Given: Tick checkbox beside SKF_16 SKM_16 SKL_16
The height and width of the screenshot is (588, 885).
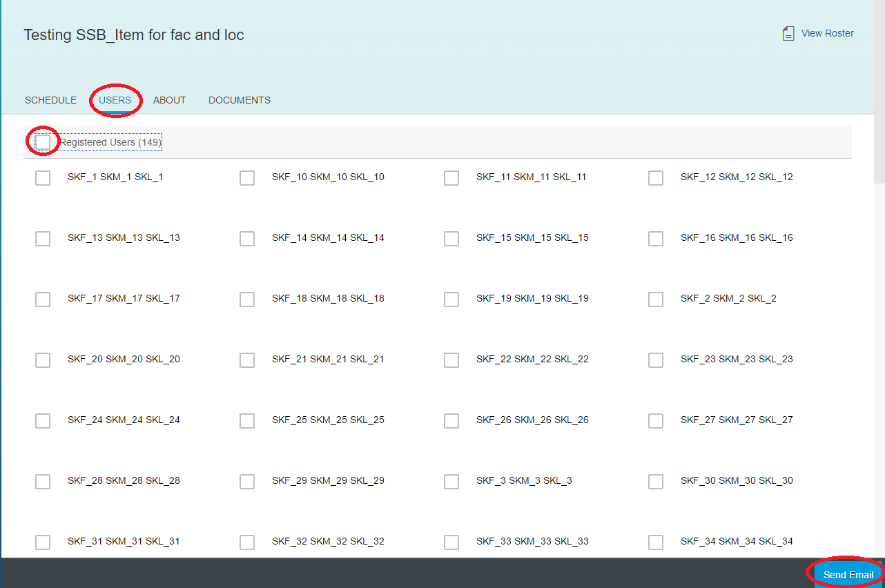Looking at the screenshot, I should 656,239.
